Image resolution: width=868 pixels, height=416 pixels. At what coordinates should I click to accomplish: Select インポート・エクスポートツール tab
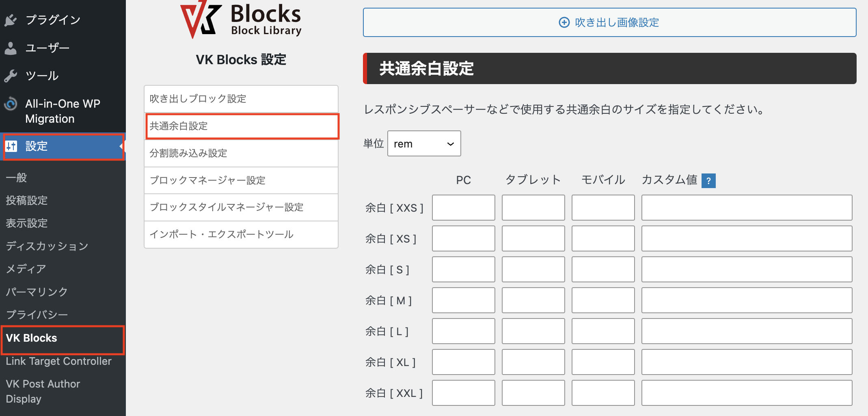(x=241, y=234)
